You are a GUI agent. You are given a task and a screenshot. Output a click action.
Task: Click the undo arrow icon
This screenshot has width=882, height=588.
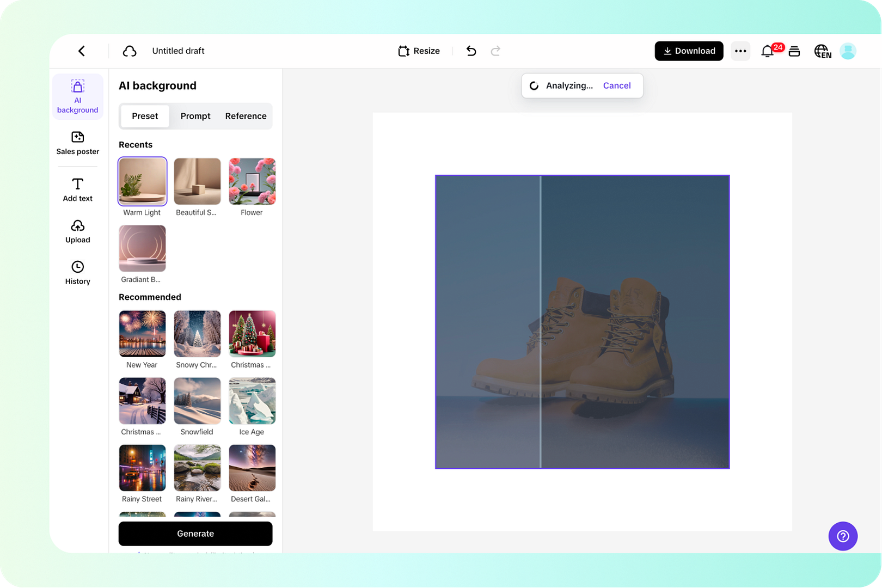coord(471,51)
